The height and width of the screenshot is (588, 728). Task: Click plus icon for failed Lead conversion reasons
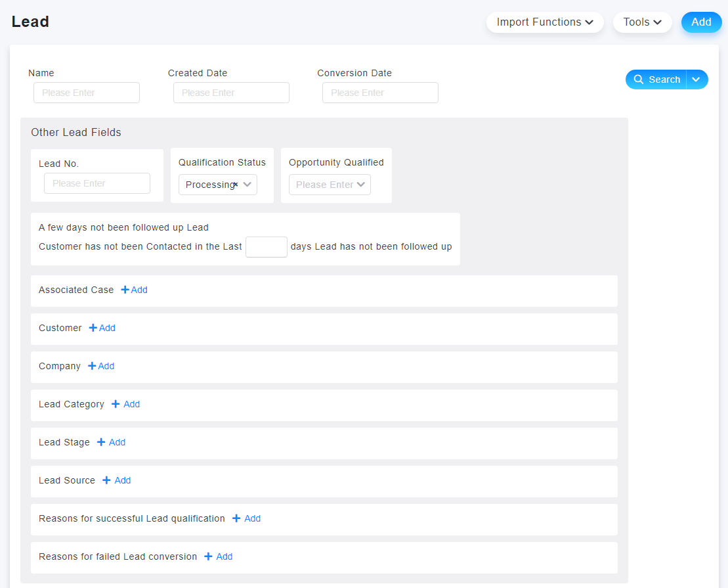click(x=208, y=556)
